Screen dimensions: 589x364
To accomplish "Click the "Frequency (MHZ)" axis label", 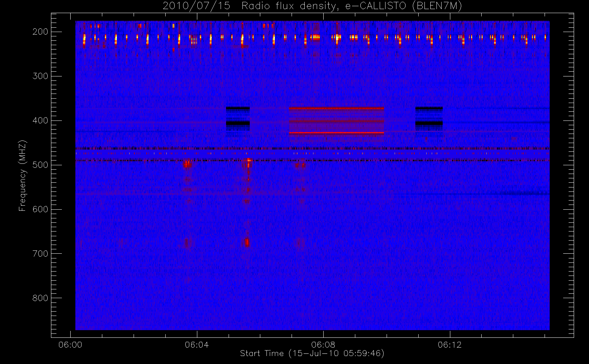I will 23,175.
